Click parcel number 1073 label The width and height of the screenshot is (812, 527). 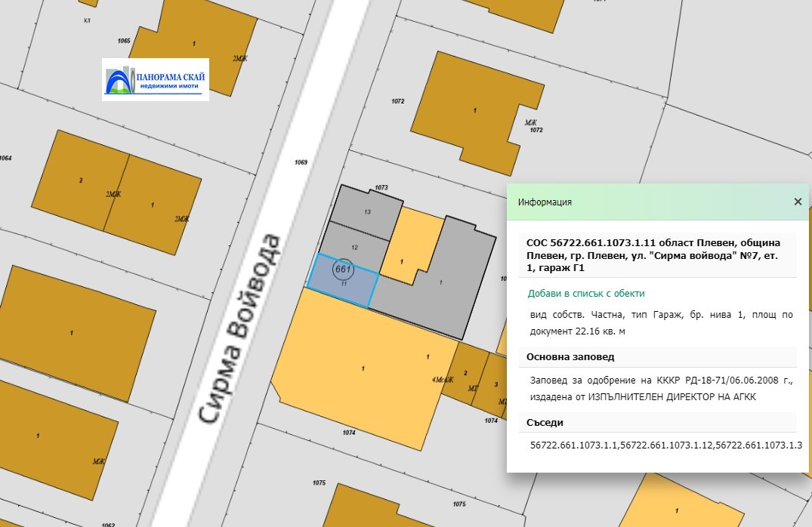[381, 187]
